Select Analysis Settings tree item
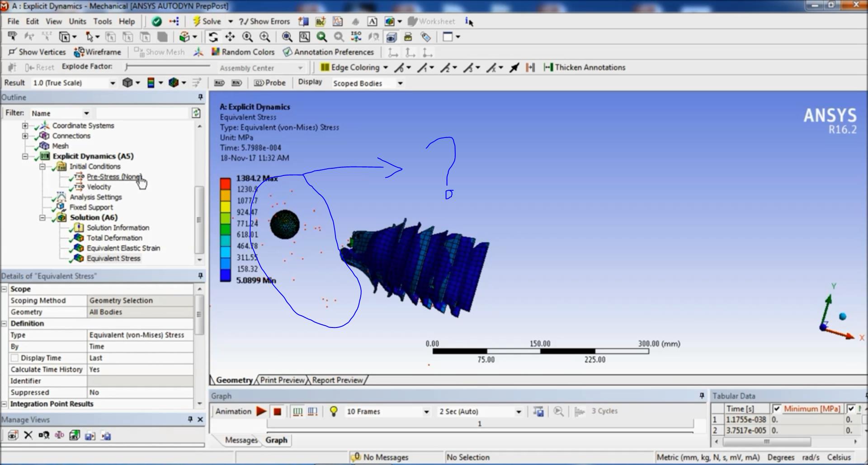 95,197
